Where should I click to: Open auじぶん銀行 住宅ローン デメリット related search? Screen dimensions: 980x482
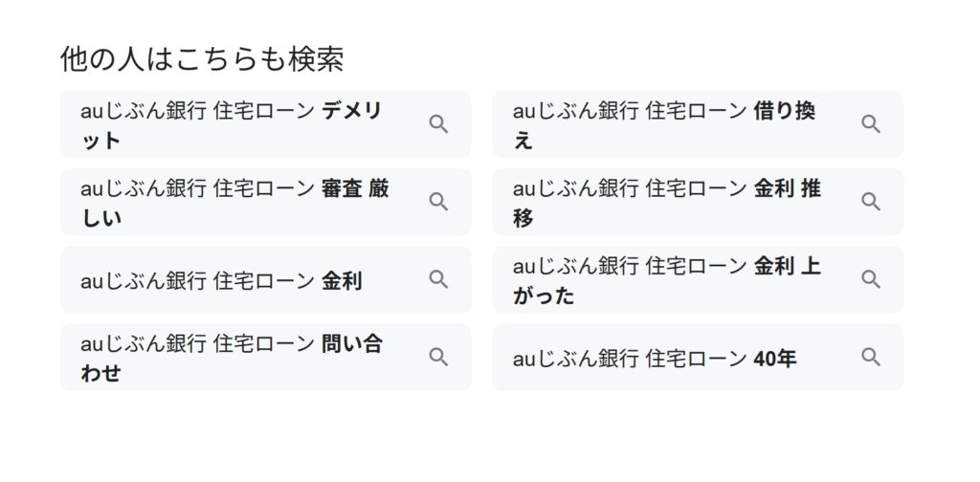266,124
